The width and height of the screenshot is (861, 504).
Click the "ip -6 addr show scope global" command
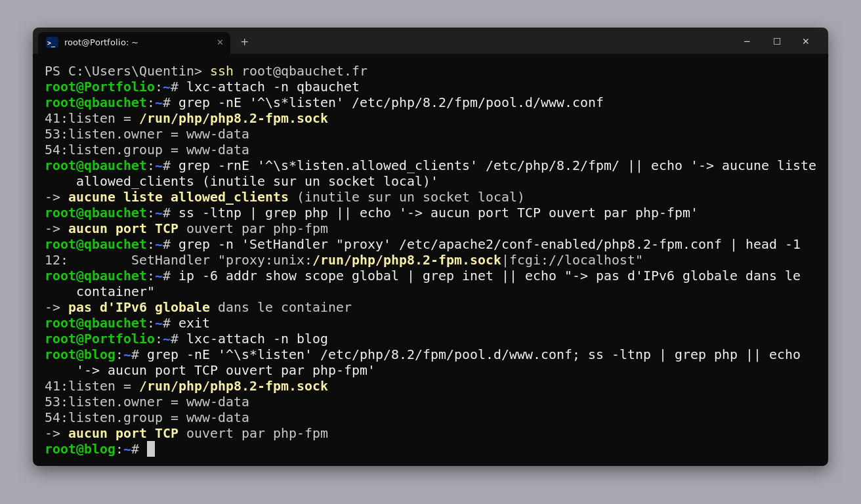point(289,276)
